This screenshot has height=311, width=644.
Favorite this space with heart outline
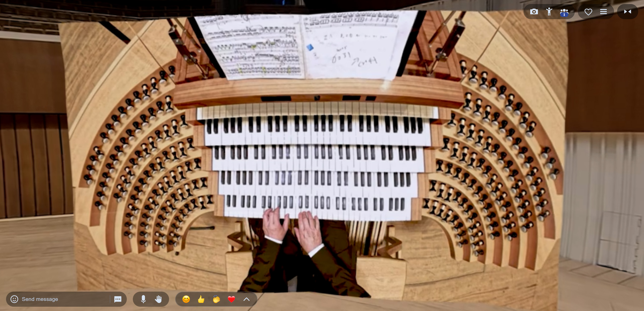point(588,12)
